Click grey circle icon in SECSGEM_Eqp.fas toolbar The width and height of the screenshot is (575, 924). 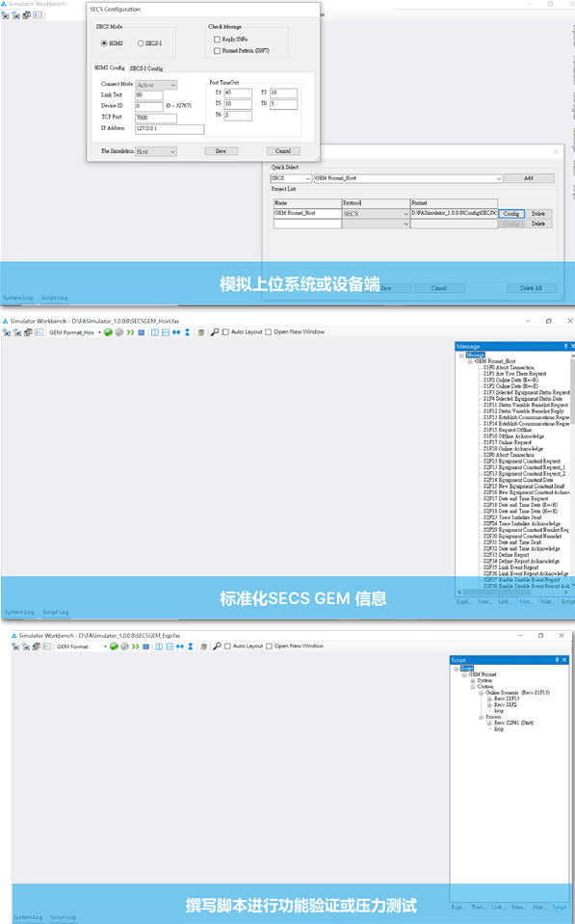124,647
